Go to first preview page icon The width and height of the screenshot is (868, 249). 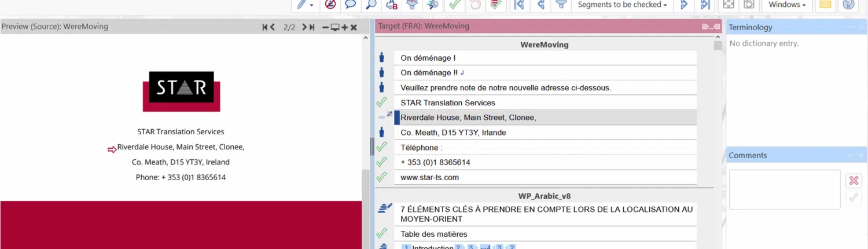265,27
